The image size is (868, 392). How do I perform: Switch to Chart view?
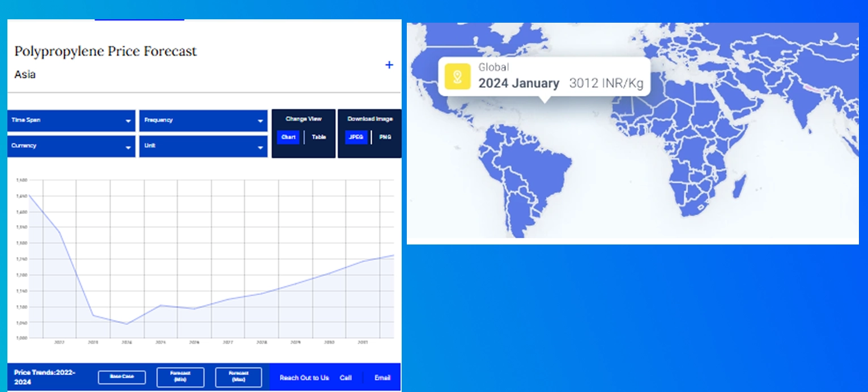point(288,137)
